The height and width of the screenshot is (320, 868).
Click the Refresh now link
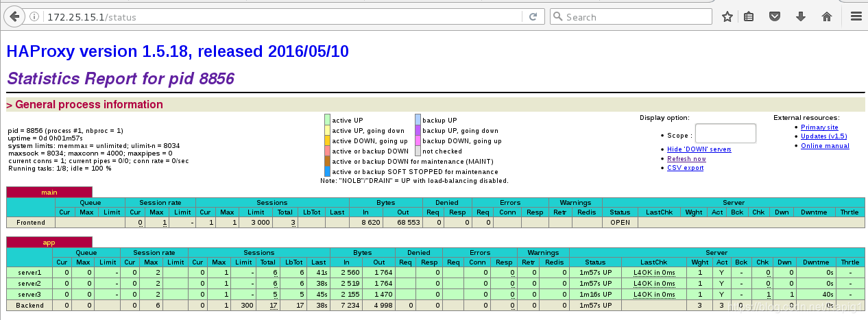click(686, 158)
